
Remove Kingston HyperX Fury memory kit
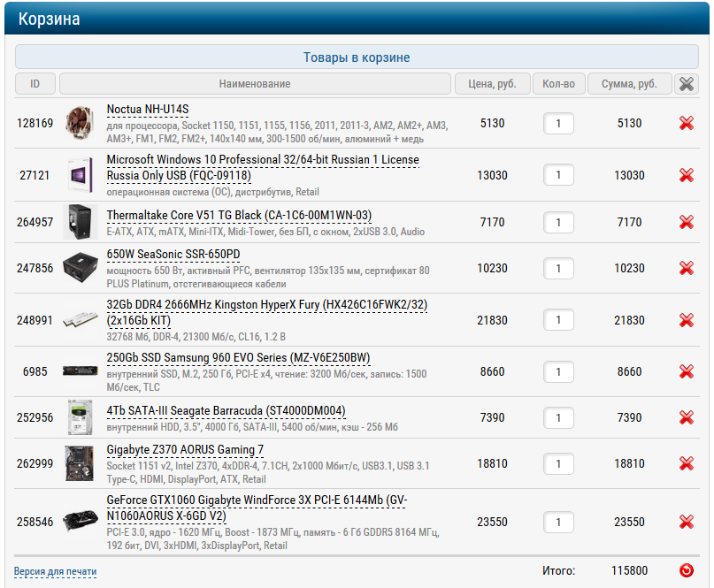click(x=687, y=320)
